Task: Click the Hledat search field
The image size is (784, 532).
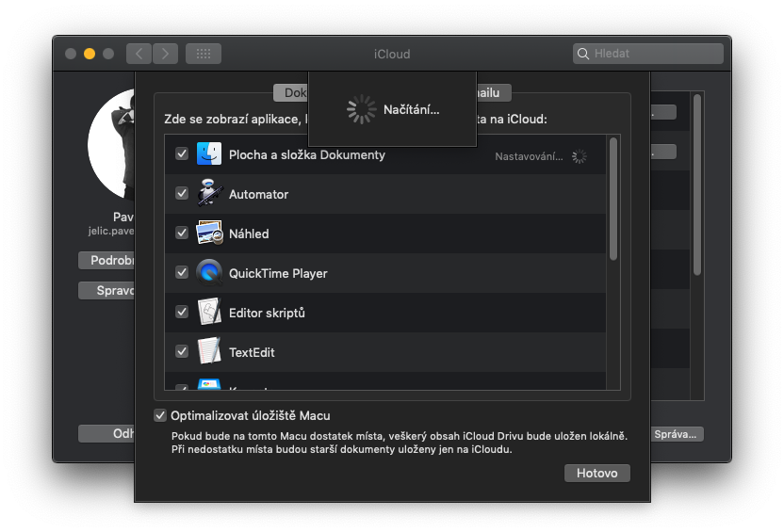Action: pyautogui.click(x=648, y=54)
